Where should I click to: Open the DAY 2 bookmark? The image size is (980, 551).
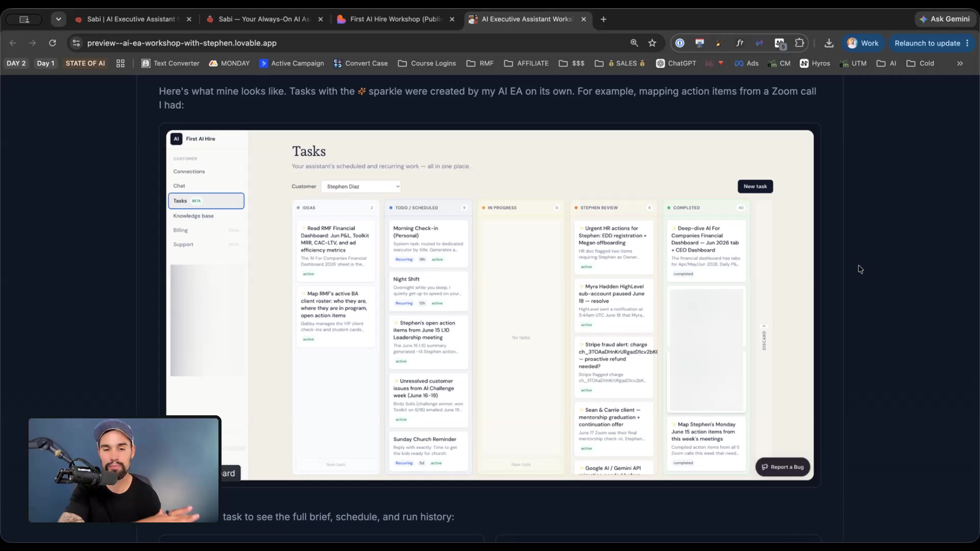point(16,63)
